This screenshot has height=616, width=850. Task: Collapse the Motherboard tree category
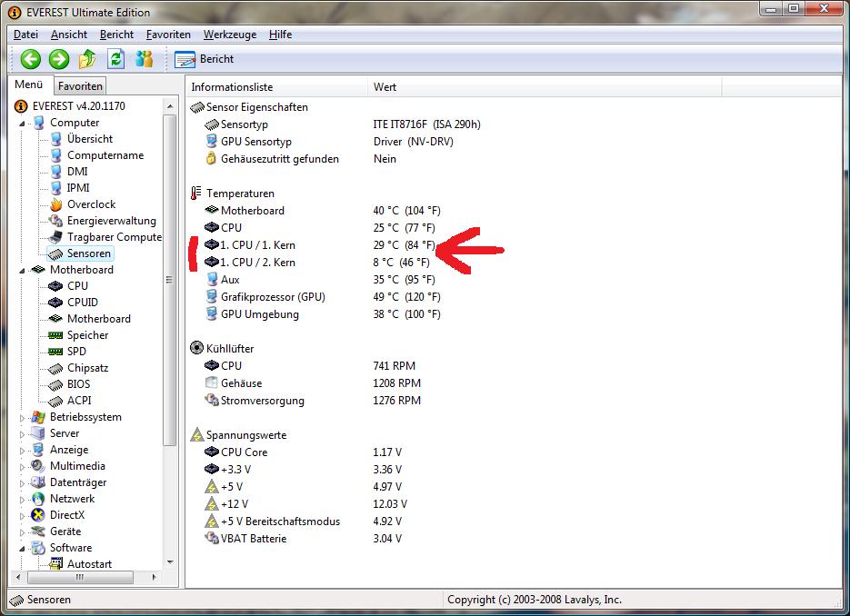[22, 271]
